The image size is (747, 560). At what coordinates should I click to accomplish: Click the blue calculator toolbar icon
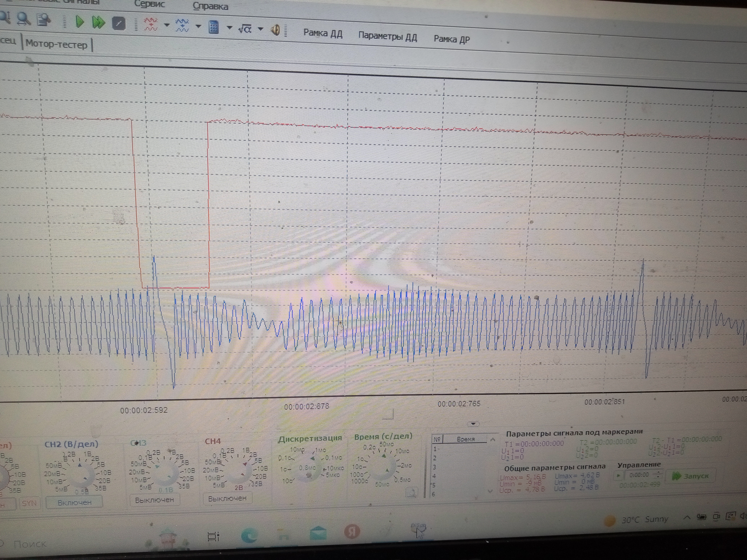click(214, 27)
